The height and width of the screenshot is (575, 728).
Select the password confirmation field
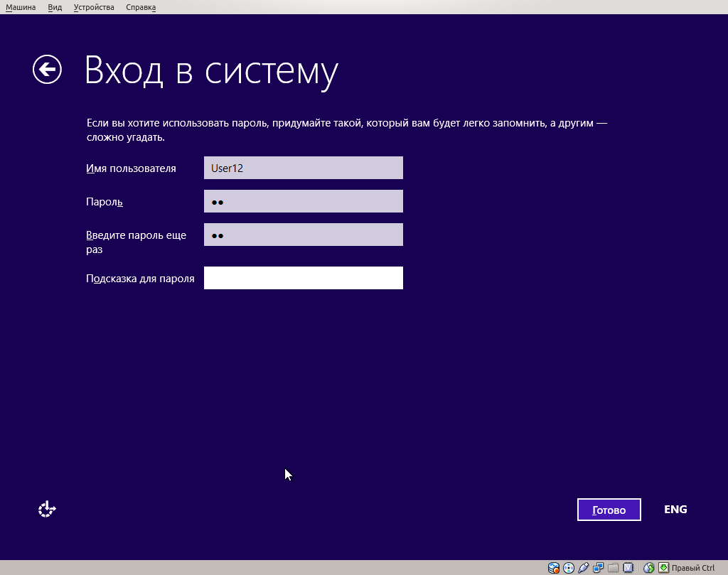tap(304, 235)
